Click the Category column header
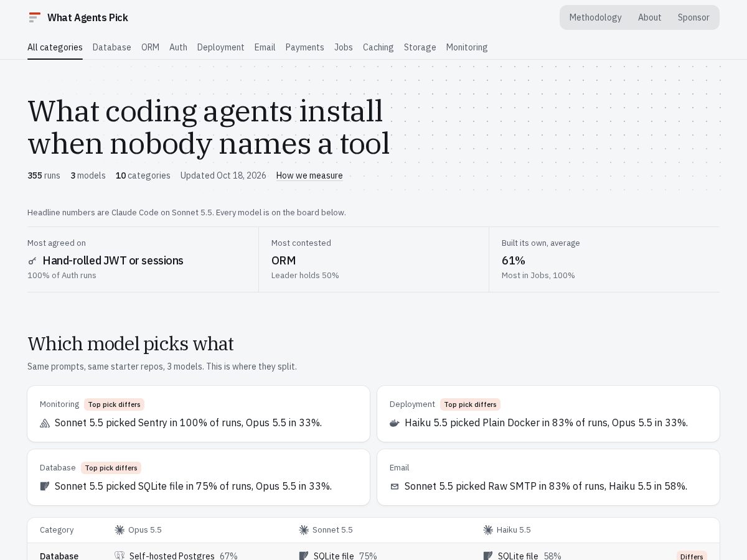This screenshot has height=560, width=747. [57, 530]
